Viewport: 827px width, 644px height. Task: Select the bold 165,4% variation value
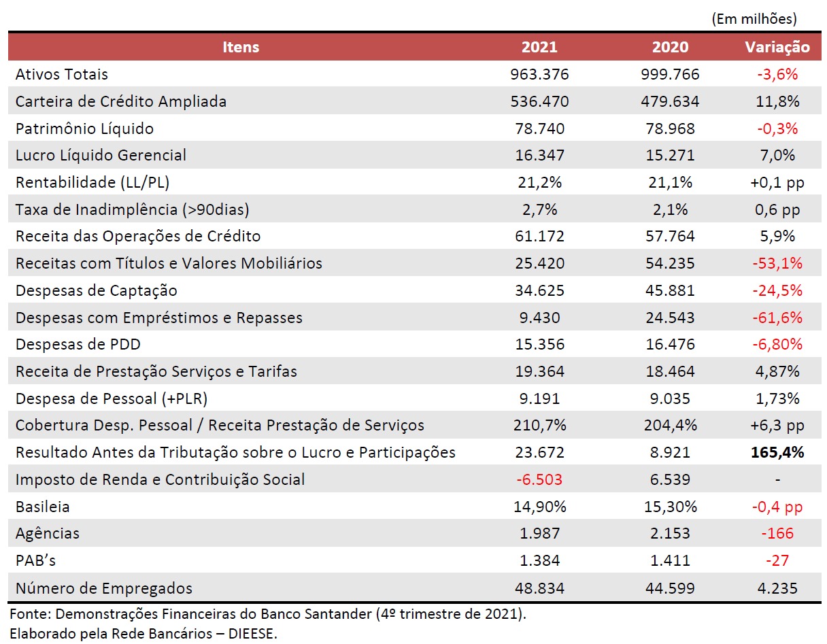click(777, 452)
